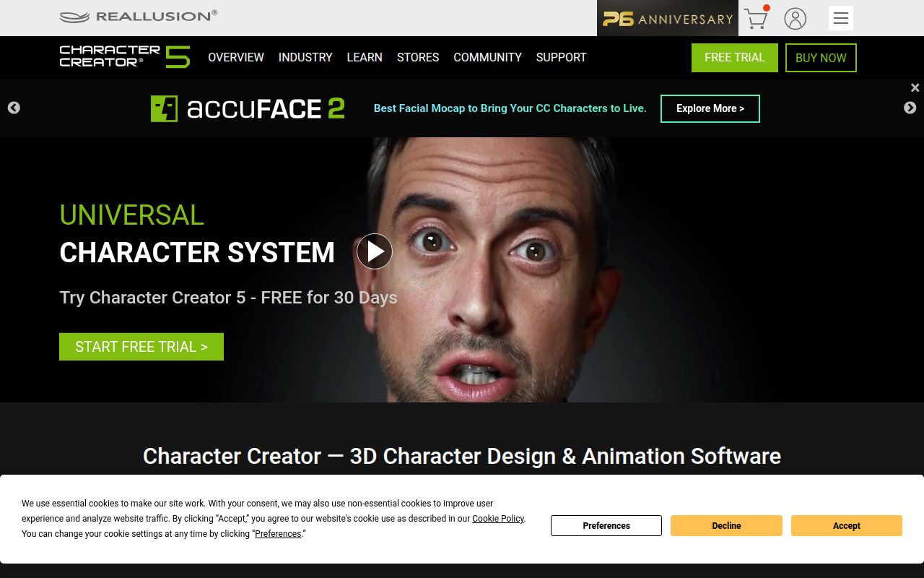Go to Character Creator 5 logo
Image resolution: width=924 pixels, height=578 pixels.
pyautogui.click(x=125, y=57)
